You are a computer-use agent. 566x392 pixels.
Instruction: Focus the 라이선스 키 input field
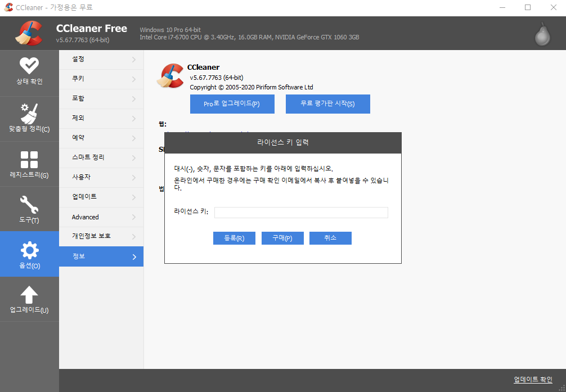pos(301,213)
